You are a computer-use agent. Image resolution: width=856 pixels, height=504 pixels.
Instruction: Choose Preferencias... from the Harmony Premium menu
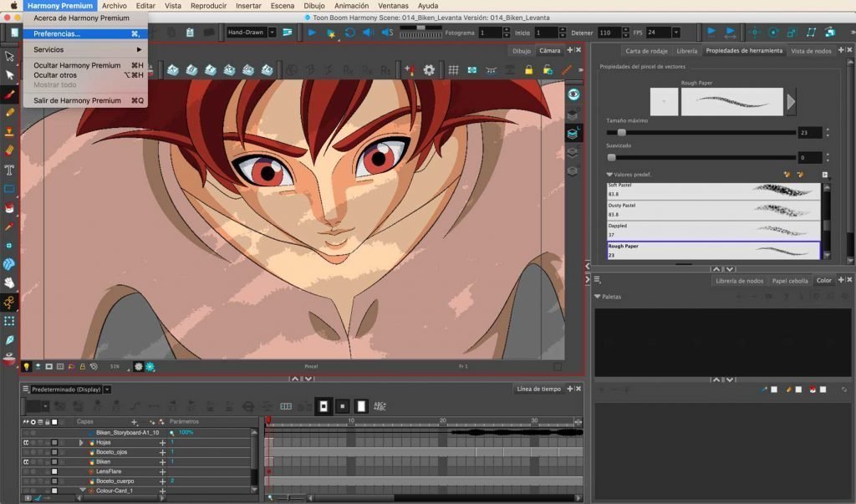(x=86, y=34)
